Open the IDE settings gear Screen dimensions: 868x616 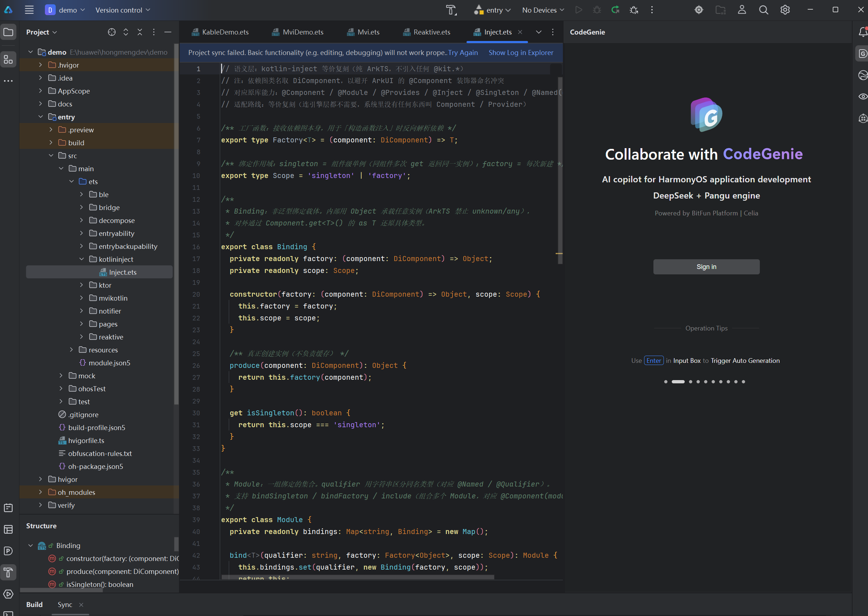(785, 10)
